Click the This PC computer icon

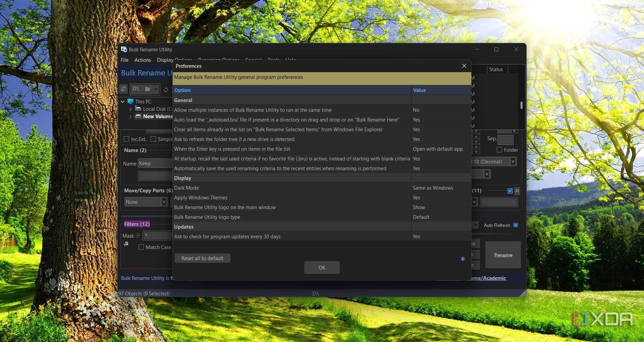point(130,101)
